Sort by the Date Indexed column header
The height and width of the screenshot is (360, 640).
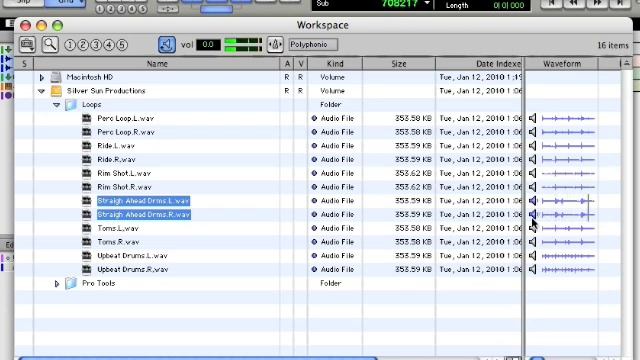pos(479,64)
